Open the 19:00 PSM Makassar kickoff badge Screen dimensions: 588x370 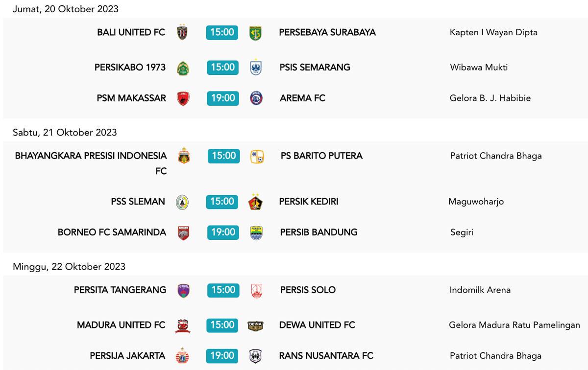[x=223, y=98]
